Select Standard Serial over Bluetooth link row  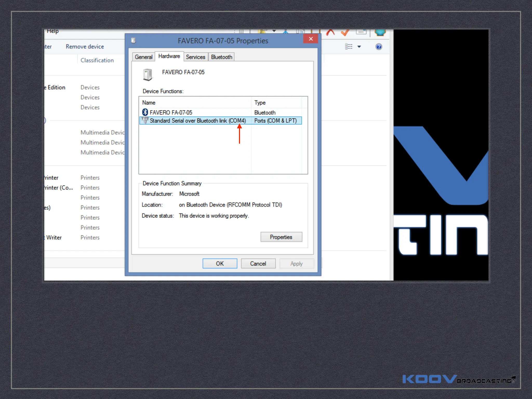click(x=197, y=121)
